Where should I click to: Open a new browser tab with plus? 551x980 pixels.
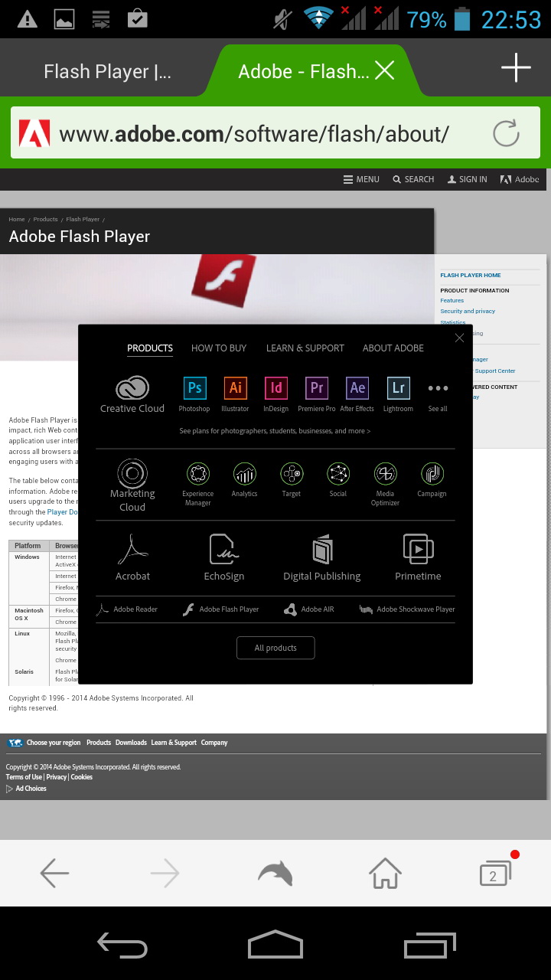pos(516,68)
